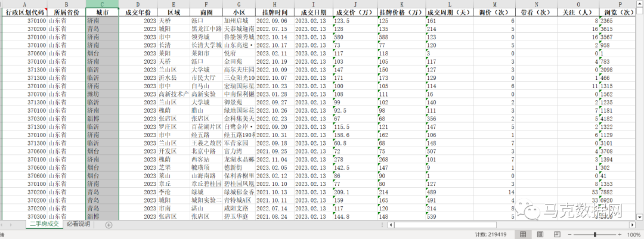
Task: Click the 成交年份 header cell
Action: coord(138,13)
